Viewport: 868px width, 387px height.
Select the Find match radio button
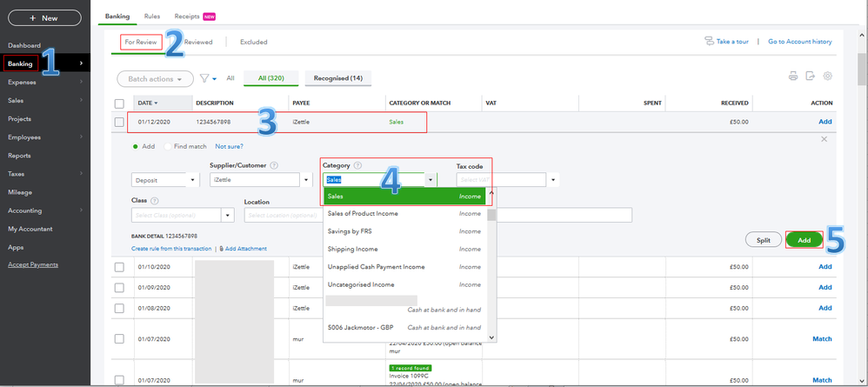click(x=168, y=147)
